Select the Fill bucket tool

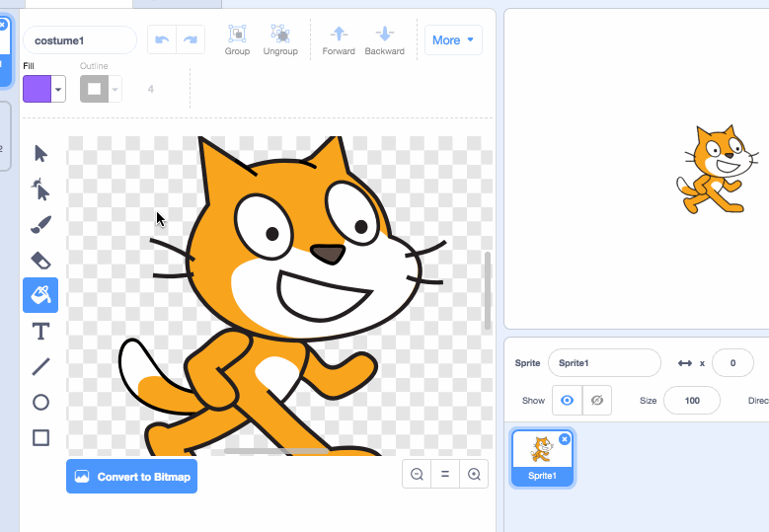[x=40, y=295]
